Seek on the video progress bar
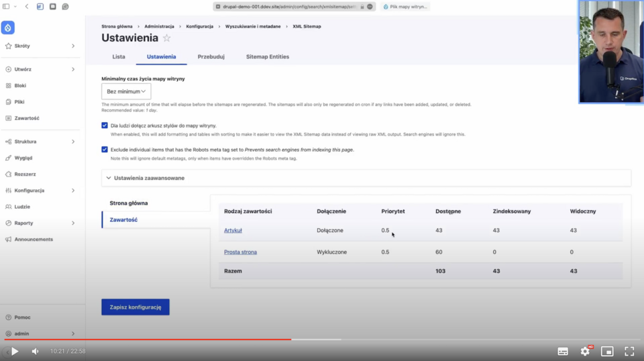Screen dimensions: 644x361 click(402, 340)
